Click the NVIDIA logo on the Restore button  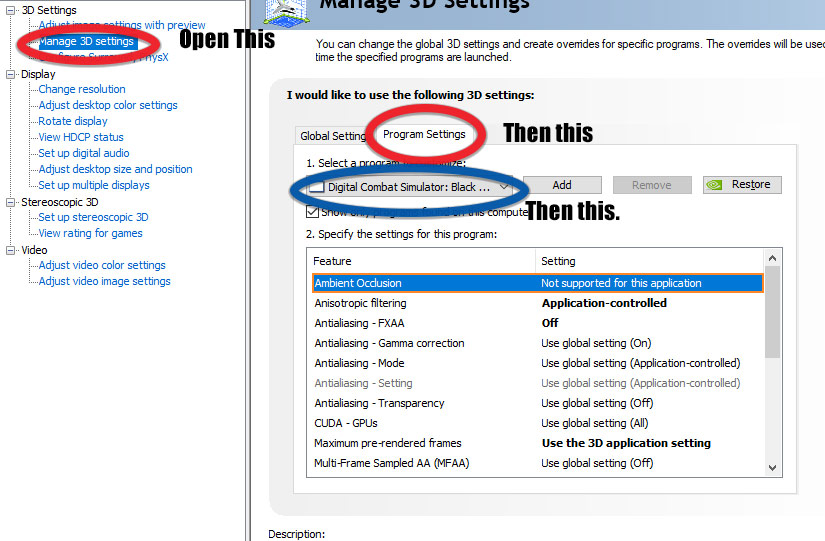point(714,185)
